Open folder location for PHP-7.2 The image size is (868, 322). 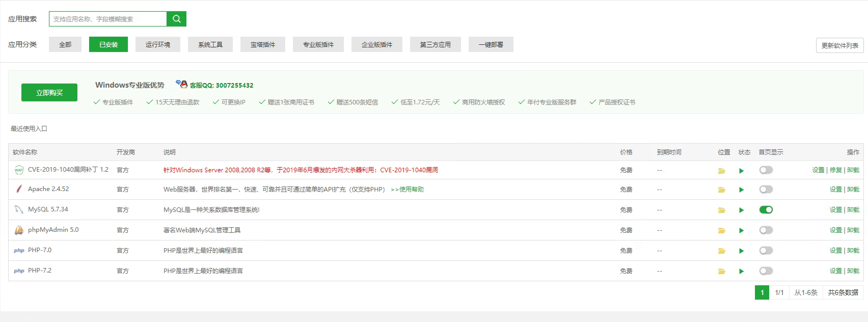(721, 271)
